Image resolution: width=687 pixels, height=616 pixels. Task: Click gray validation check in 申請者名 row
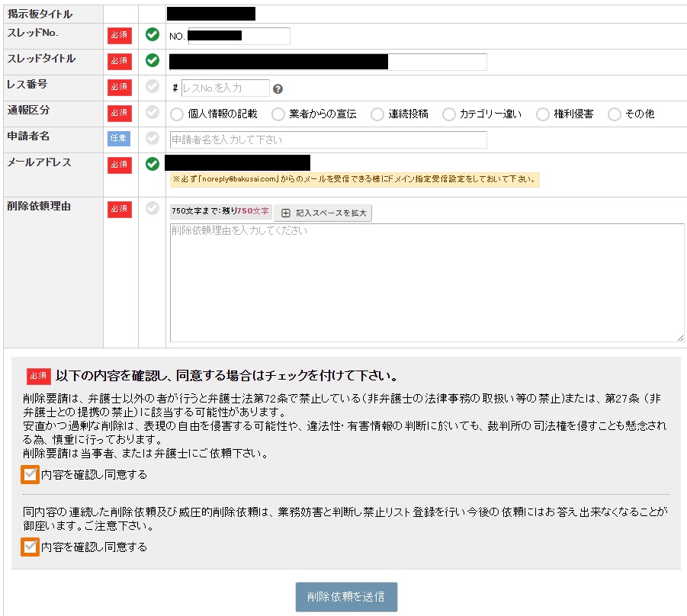click(152, 138)
